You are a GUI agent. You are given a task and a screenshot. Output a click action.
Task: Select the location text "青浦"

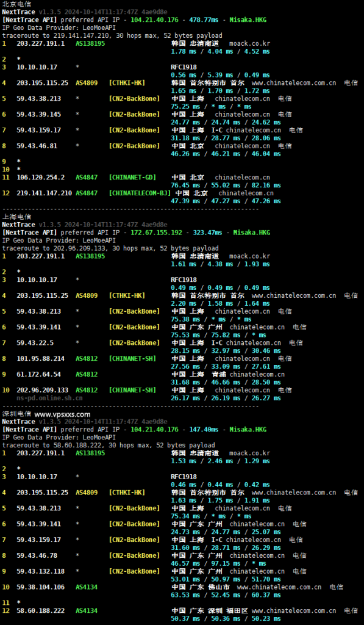click(x=219, y=374)
